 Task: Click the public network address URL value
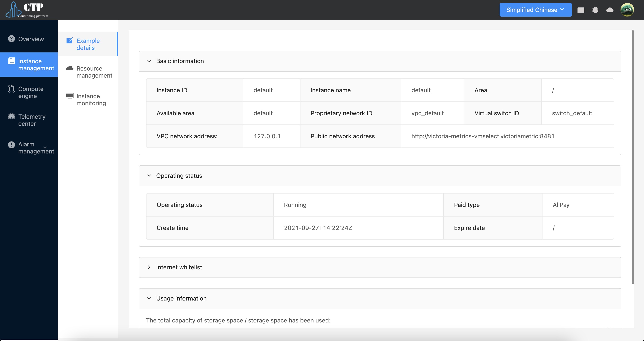coord(483,136)
